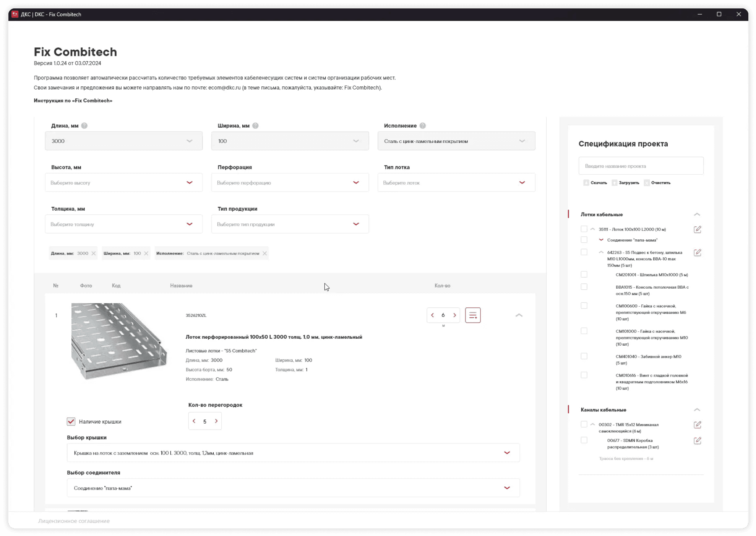Open the Ширина, мм dropdown
The height and width of the screenshot is (536, 756).
pyautogui.click(x=290, y=141)
